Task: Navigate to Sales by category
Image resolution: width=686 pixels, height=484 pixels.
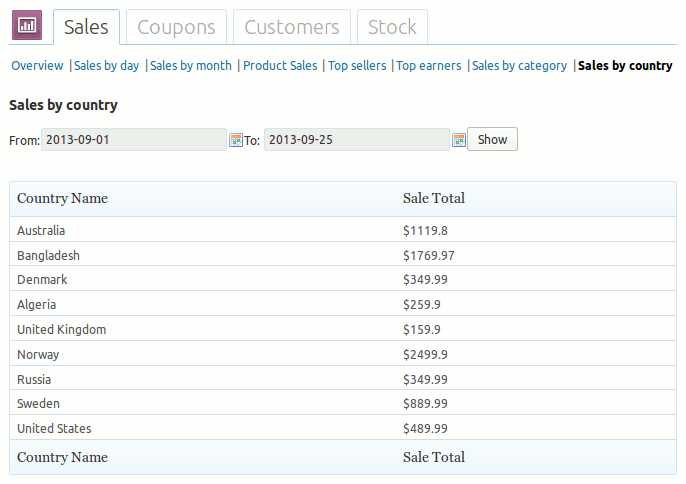Action: pos(520,66)
